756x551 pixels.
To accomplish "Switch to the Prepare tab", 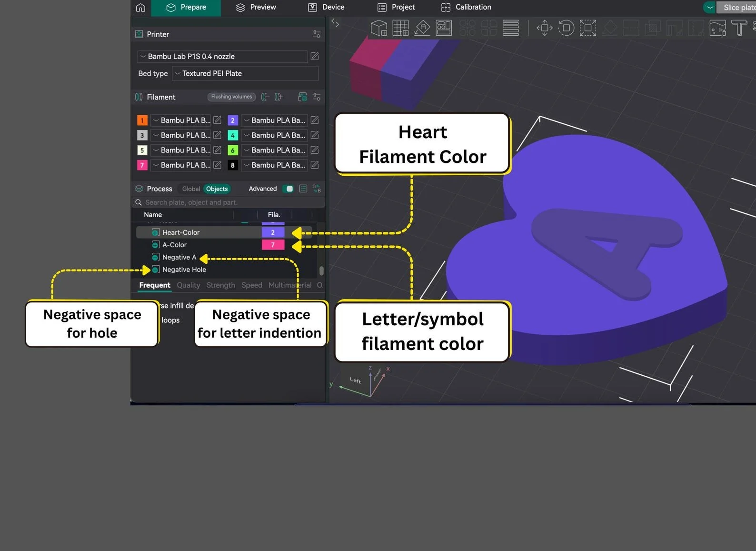I will tap(186, 8).
